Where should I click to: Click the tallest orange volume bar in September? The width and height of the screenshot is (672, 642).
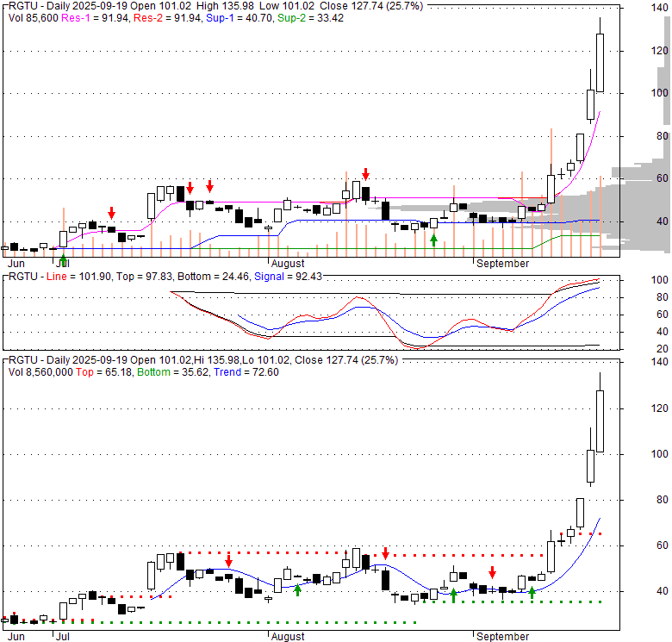pyautogui.click(x=551, y=192)
